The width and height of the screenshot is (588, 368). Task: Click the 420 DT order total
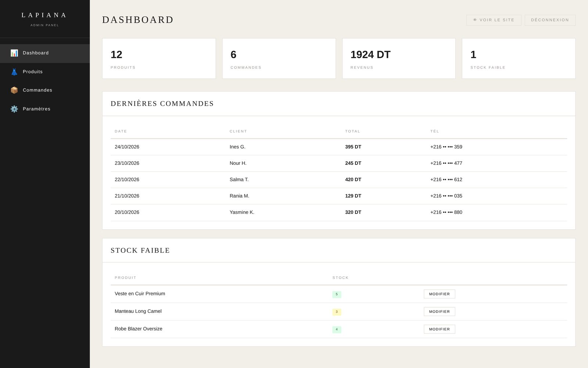click(353, 180)
